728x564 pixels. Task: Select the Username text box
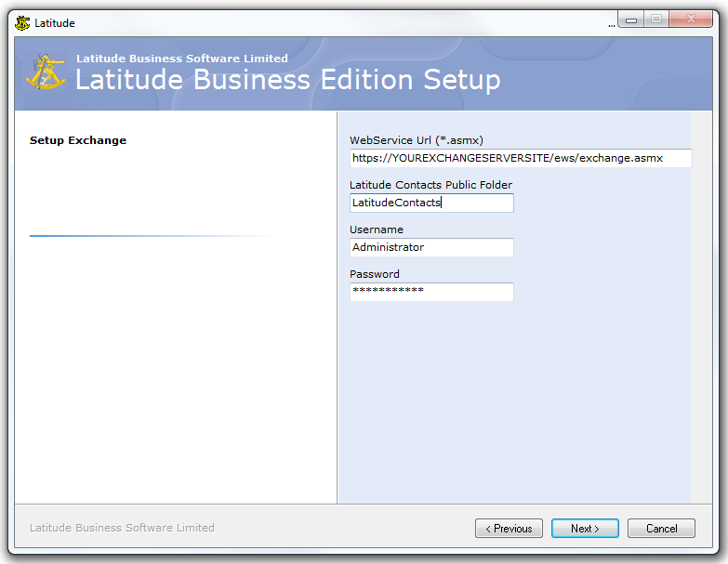[x=431, y=247]
